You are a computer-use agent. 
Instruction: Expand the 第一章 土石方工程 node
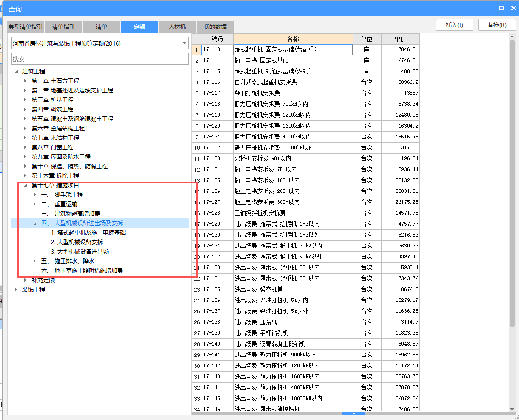(x=26, y=81)
